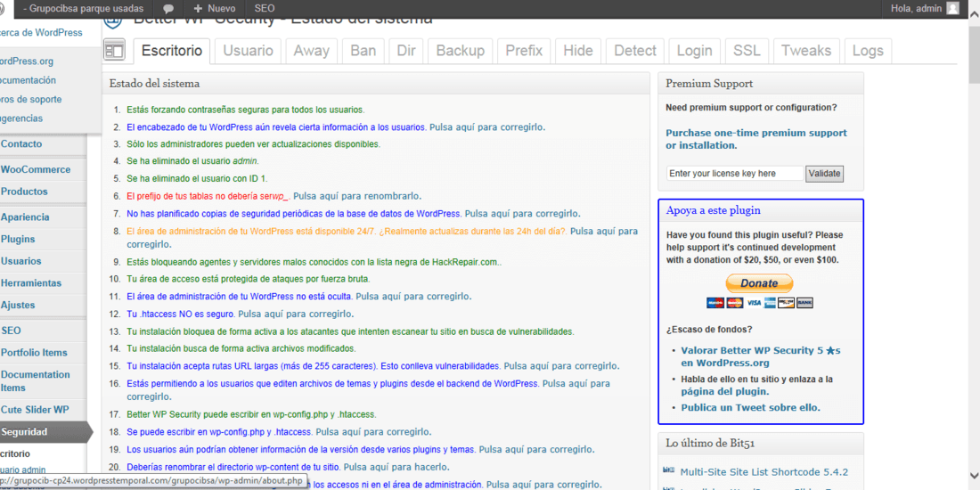This screenshot has width=980, height=490.
Task: Switch to the Escritorio tab
Action: click(172, 51)
